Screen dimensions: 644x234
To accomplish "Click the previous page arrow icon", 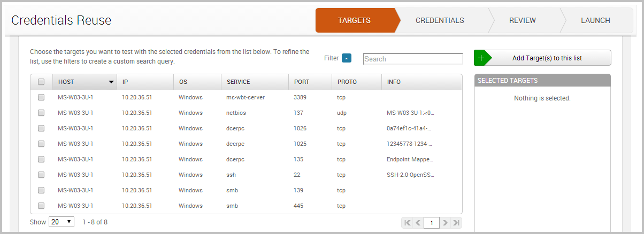I will 418,222.
